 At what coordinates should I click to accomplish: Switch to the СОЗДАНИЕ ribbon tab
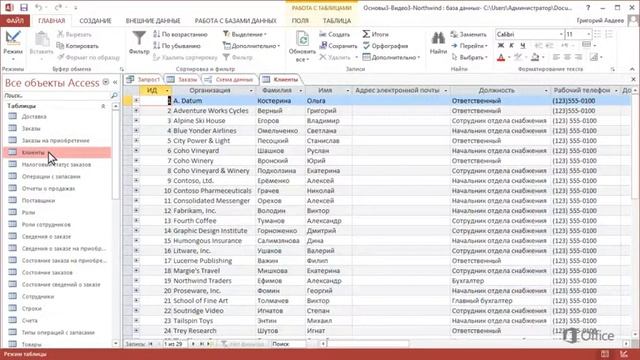(95, 20)
